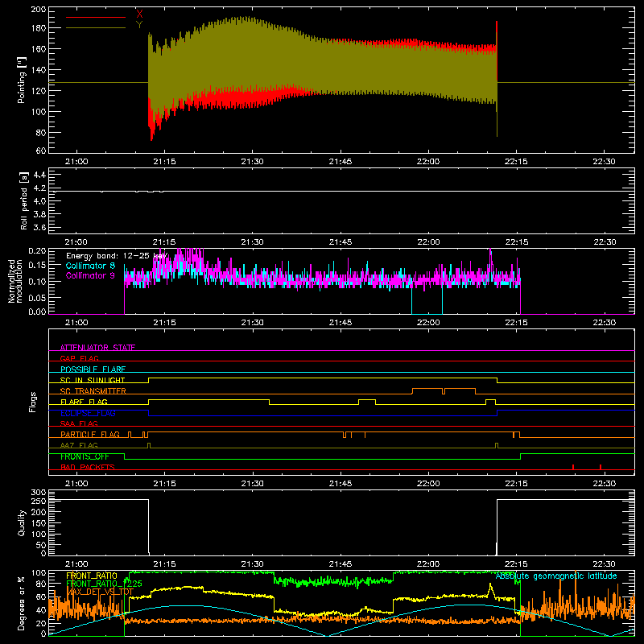Select the FRONTS_OFF flag label

coord(85,456)
